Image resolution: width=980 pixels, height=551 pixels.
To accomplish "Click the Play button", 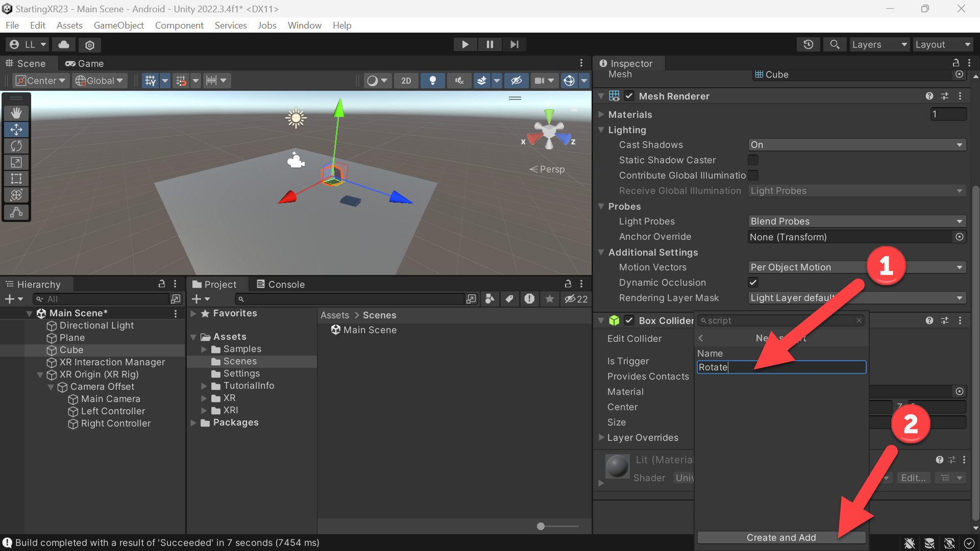I will (x=465, y=44).
